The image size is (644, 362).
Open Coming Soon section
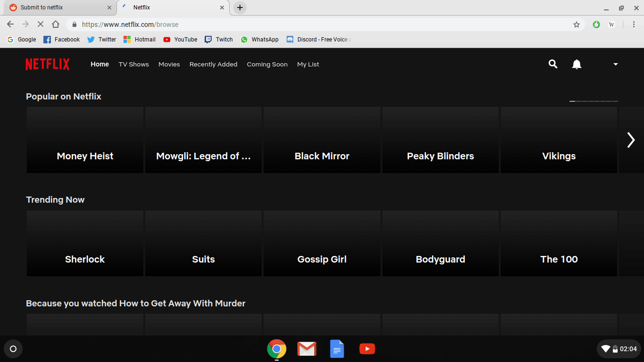point(267,64)
